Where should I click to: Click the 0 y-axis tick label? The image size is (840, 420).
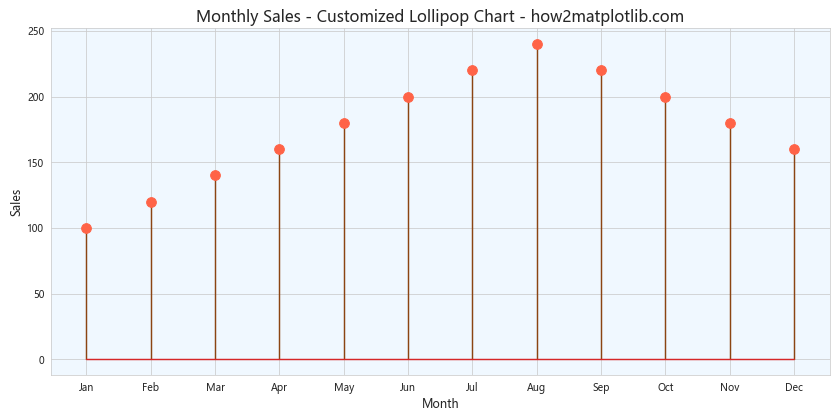coord(42,360)
